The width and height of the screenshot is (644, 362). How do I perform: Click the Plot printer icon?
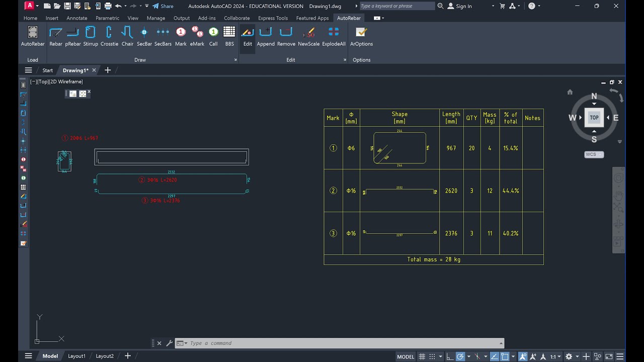click(x=108, y=6)
